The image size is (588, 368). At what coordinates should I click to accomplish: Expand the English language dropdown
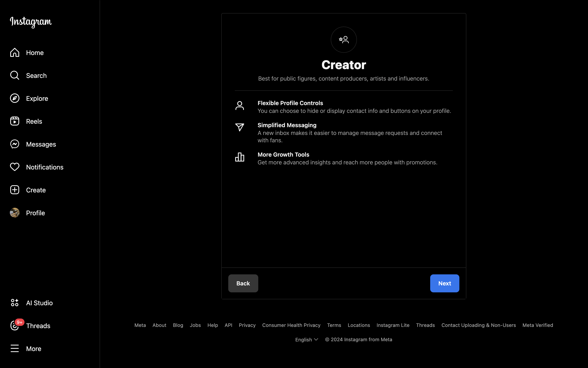pyautogui.click(x=307, y=340)
